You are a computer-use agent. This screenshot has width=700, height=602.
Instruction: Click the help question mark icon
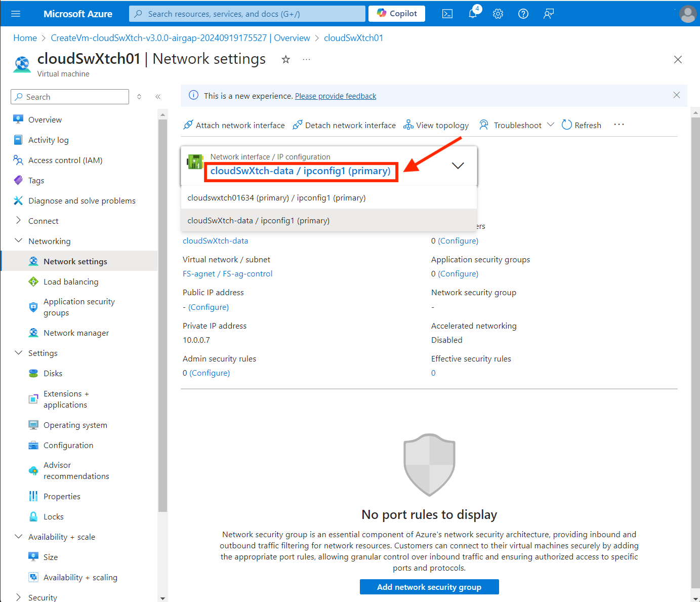coord(523,14)
